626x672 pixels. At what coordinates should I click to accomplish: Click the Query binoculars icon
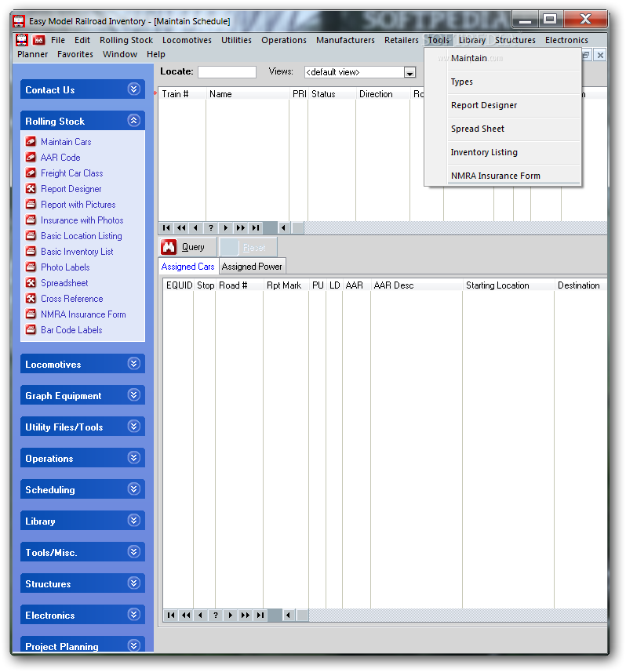(169, 247)
